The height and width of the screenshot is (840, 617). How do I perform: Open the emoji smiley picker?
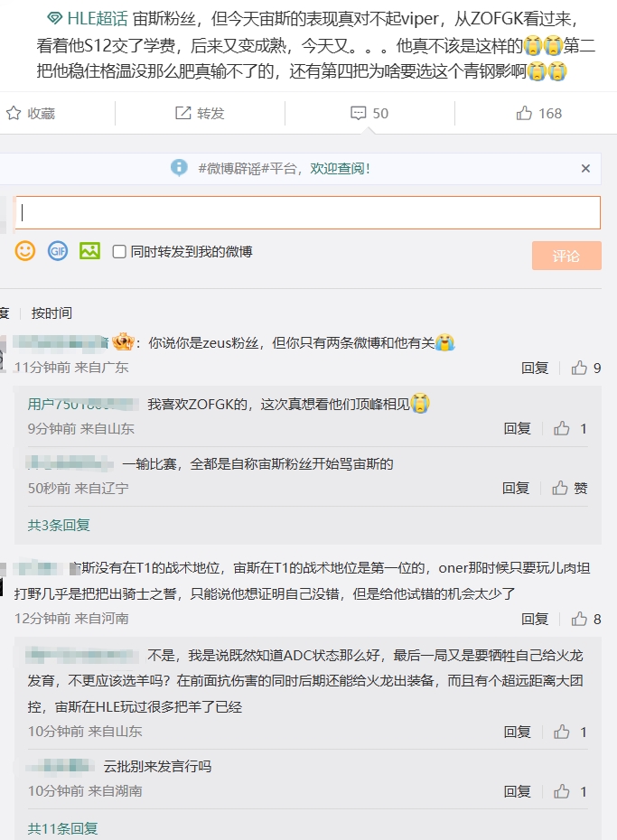coord(25,251)
